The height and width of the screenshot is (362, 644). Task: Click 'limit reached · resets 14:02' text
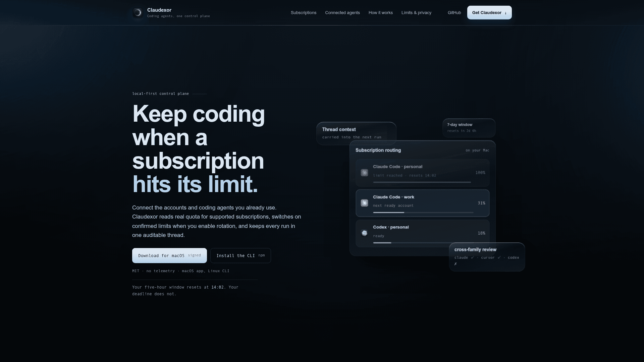click(405, 176)
